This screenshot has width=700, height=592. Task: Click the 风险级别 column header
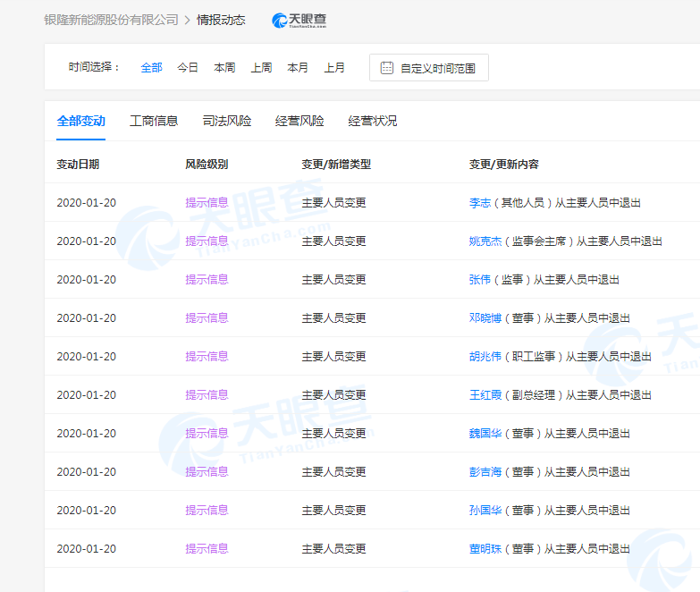pyautogui.click(x=207, y=165)
